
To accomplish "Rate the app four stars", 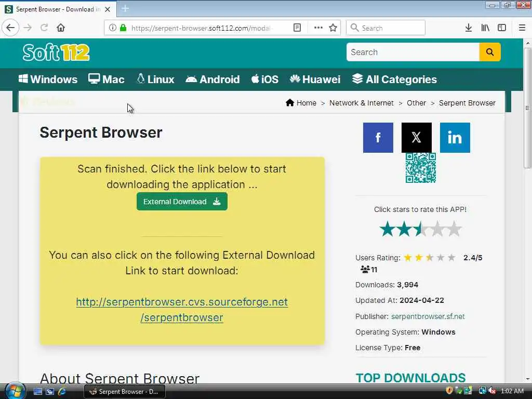I will (437, 229).
